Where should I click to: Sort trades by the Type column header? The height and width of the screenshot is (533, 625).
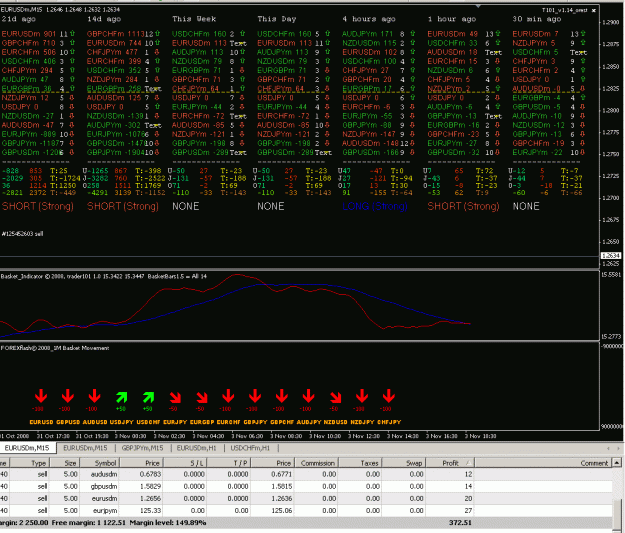(x=29, y=463)
